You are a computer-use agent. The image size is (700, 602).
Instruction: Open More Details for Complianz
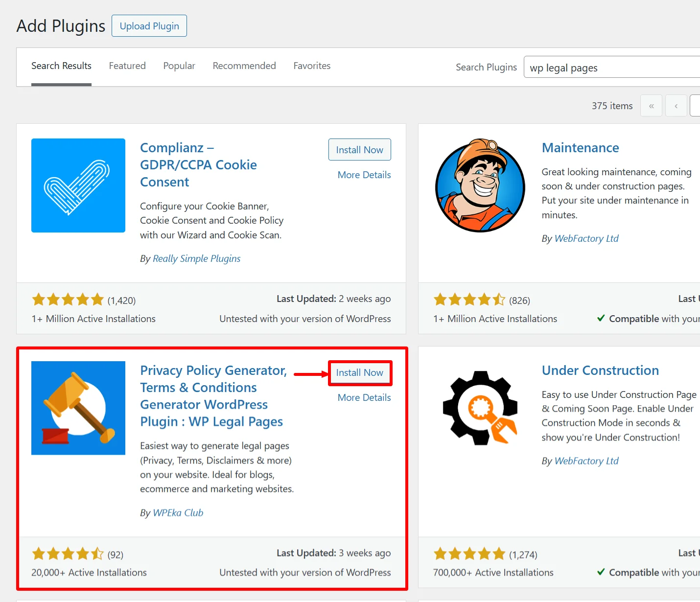364,175
